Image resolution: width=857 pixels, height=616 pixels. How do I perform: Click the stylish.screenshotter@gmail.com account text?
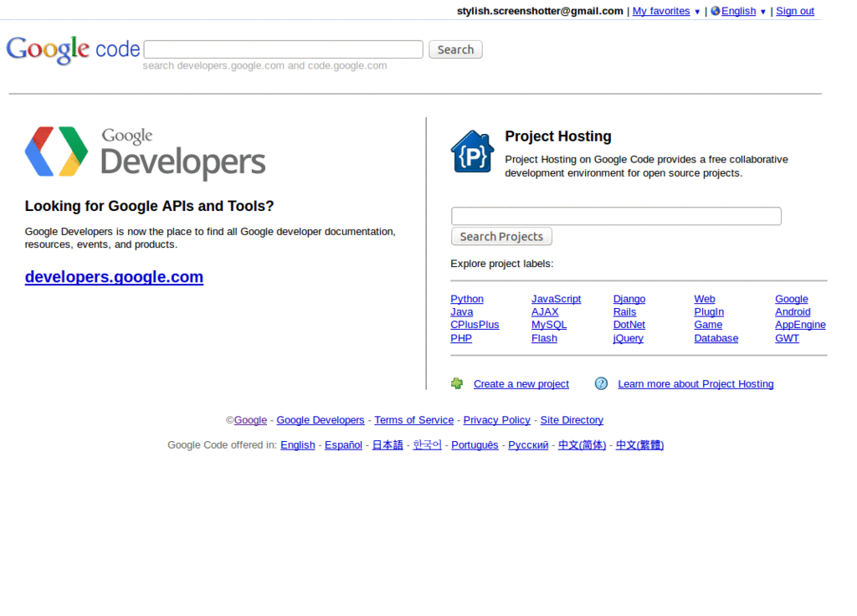540,11
